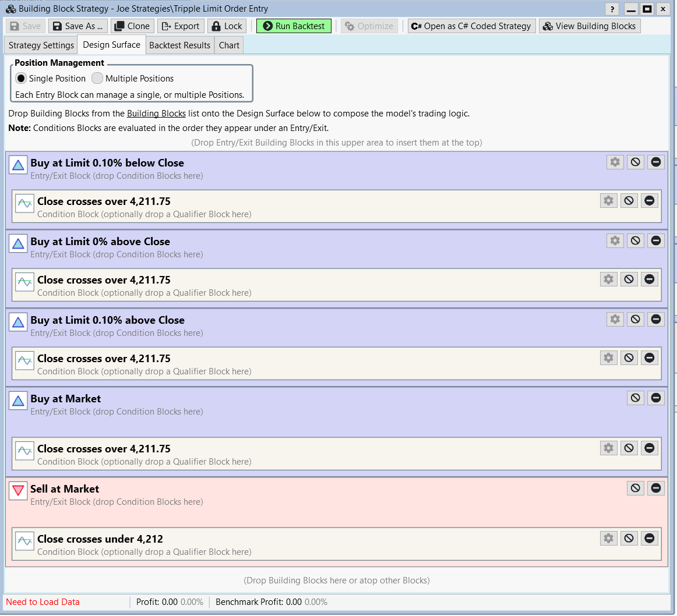Open settings gear for Buy at Limit 0.10% below Close
This screenshot has height=616, width=677.
pyautogui.click(x=615, y=162)
